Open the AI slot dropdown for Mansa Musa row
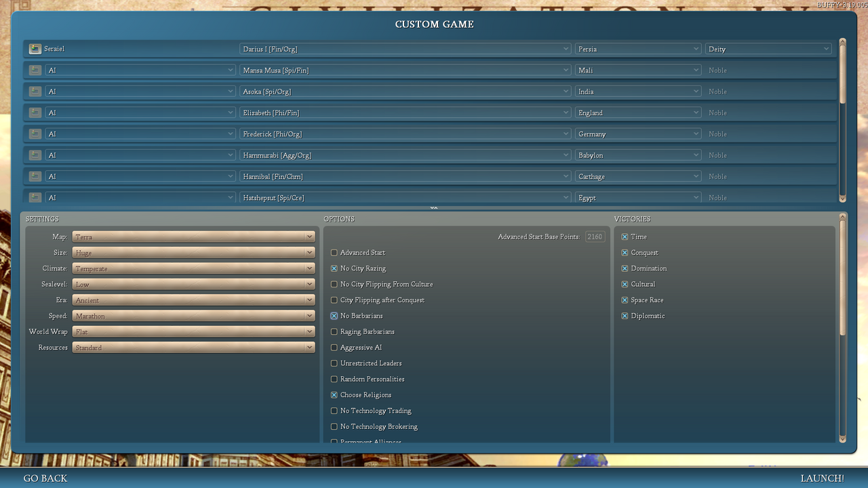This screenshot has width=868, height=488. (140, 70)
